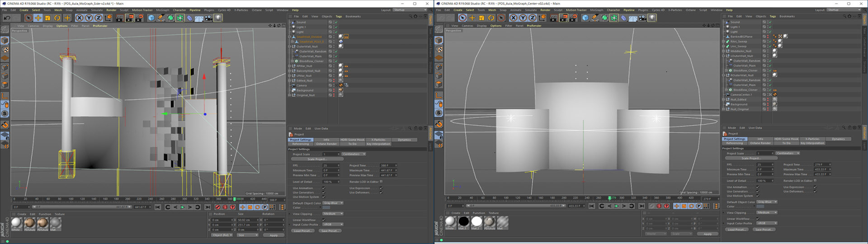Open Gray-Blue default color dropdown left window
This screenshot has width=868, height=244.
click(x=332, y=203)
